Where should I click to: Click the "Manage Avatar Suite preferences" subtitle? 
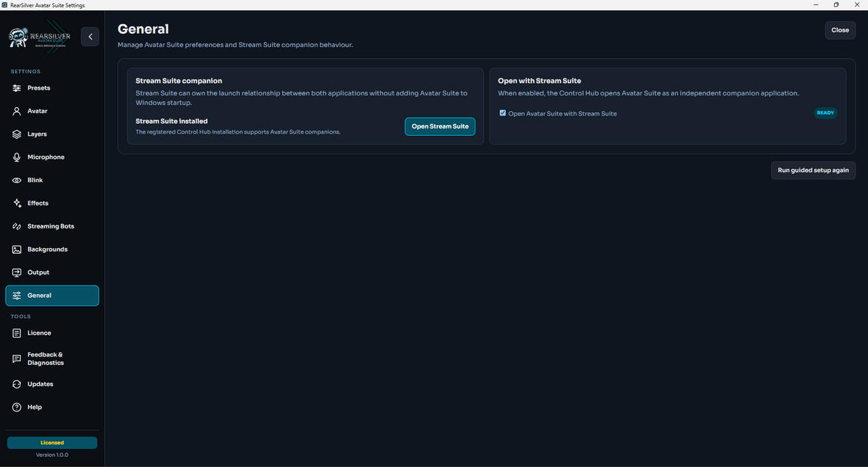tap(235, 45)
